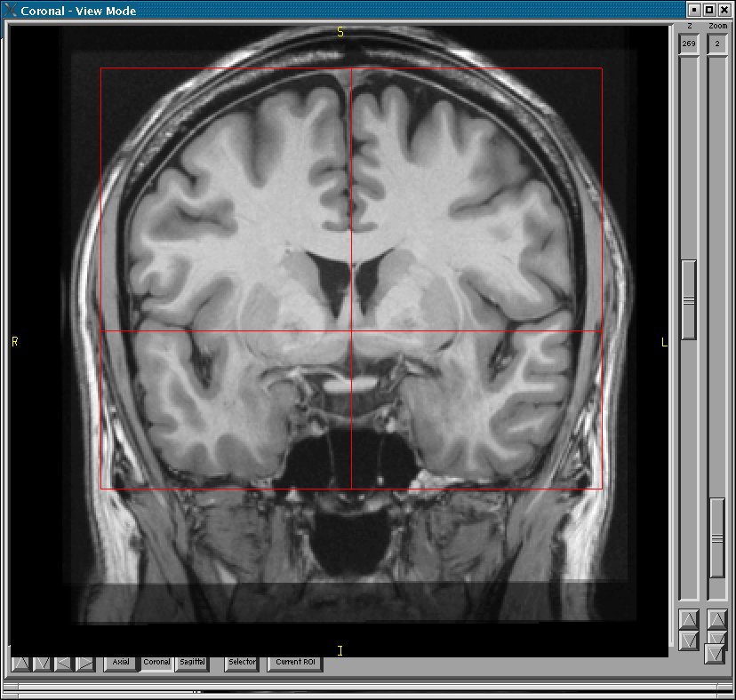This screenshot has height=700, width=736.
Task: Click the right arrow in the bottom-left toolbar
Action: point(84,663)
